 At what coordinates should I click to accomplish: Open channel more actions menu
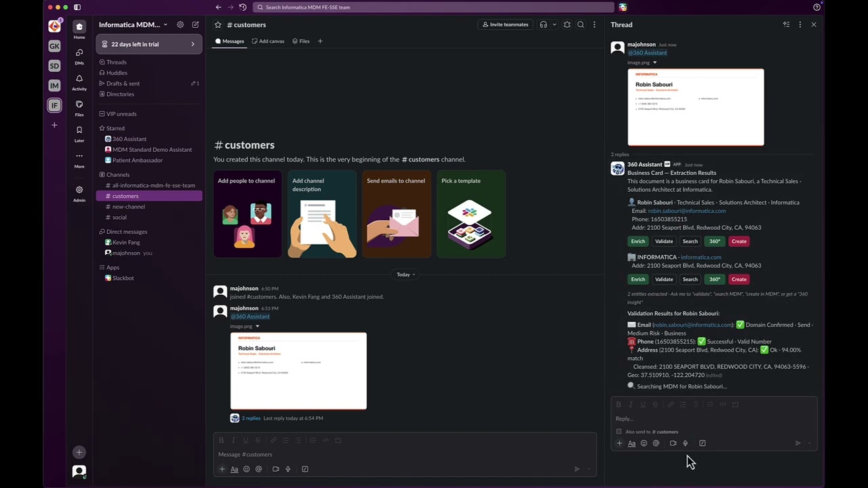(x=595, y=24)
